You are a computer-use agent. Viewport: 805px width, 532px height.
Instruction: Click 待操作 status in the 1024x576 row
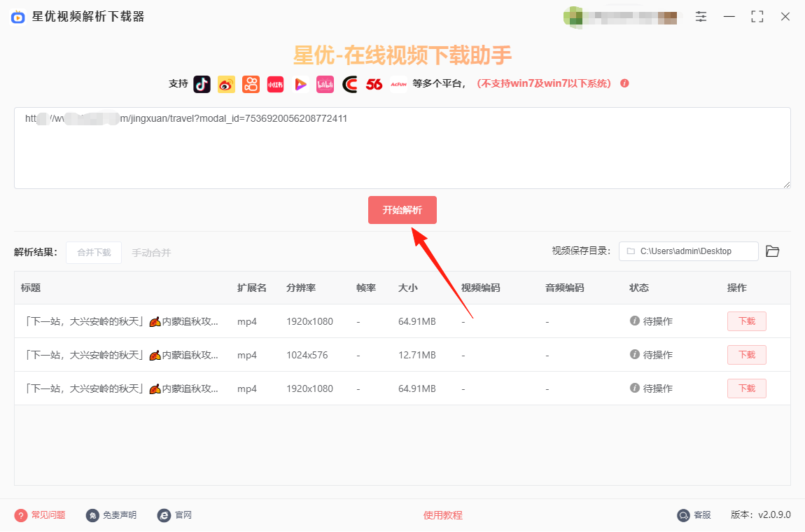click(658, 355)
